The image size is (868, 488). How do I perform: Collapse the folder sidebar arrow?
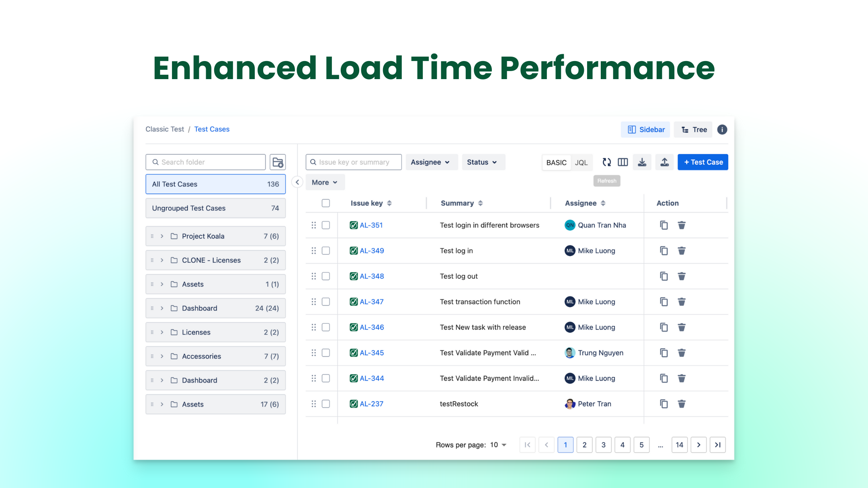coord(297,182)
